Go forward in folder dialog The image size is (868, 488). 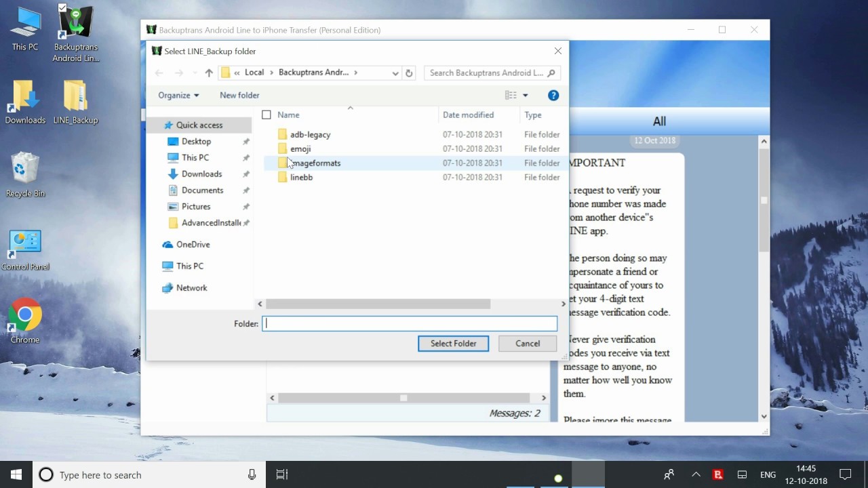179,73
